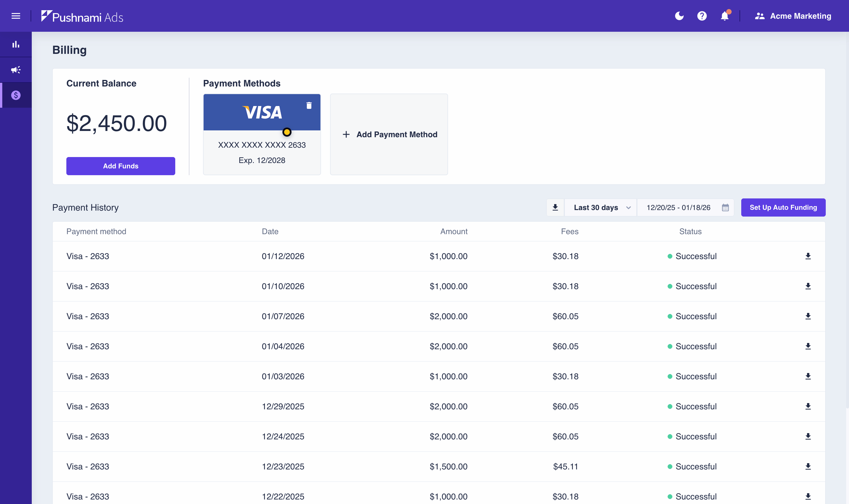Open the help question mark icon
Image resolution: width=849 pixels, height=504 pixels.
702,16
